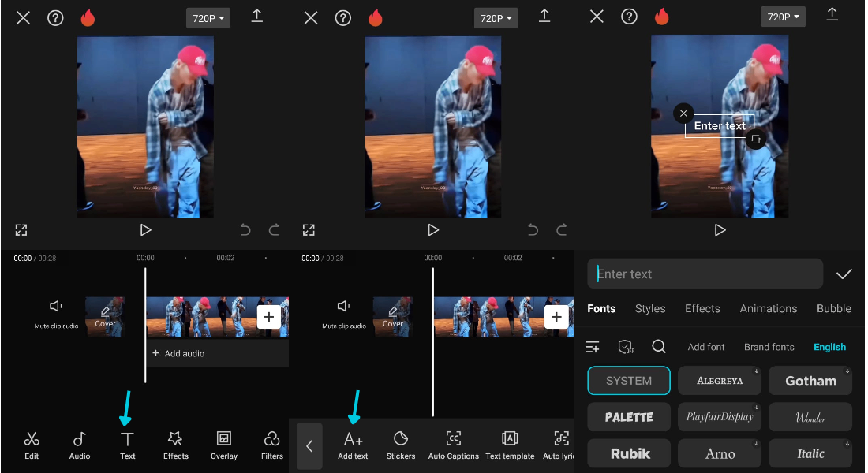The image size is (868, 473).
Task: Export video with upload icon in left screen
Action: click(257, 16)
